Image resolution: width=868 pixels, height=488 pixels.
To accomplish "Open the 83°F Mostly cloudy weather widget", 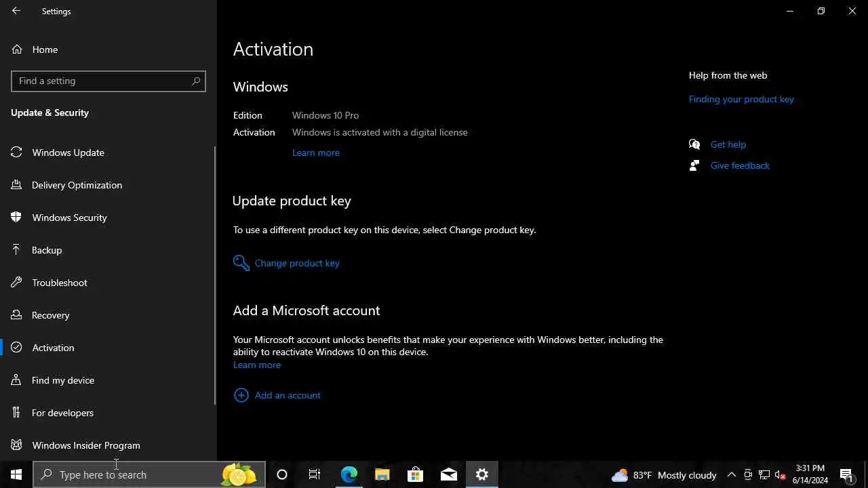I will [x=664, y=475].
